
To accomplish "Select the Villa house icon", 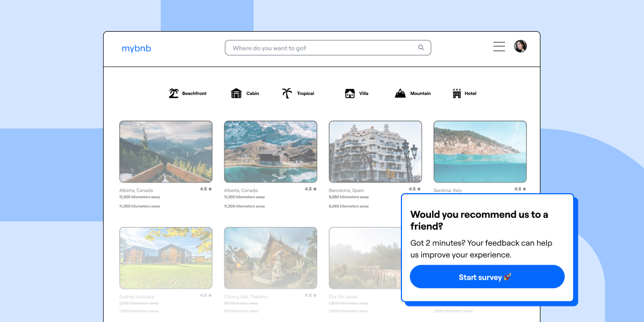I will point(350,93).
